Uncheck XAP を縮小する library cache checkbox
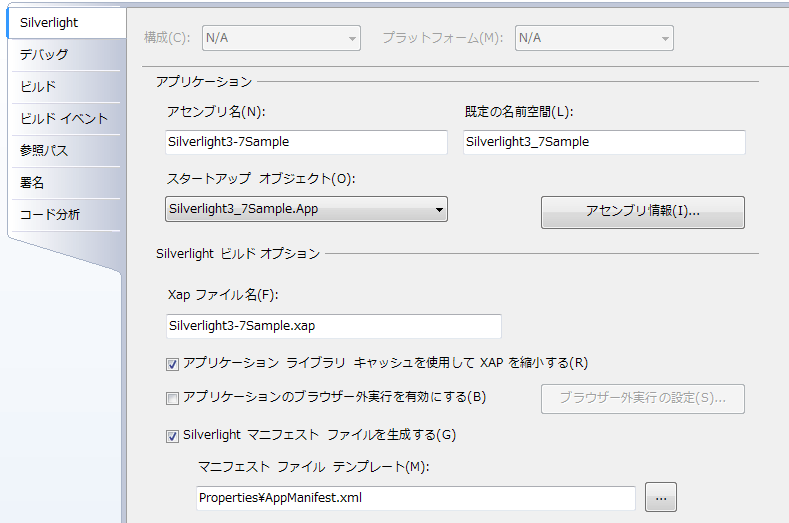 coord(173,364)
